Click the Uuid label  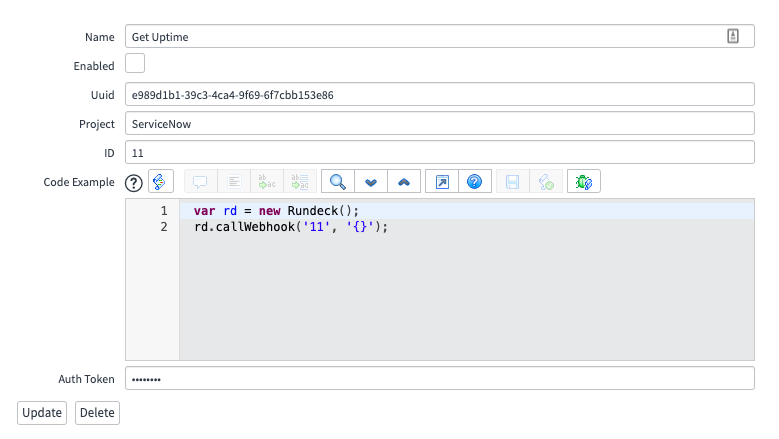(x=102, y=95)
